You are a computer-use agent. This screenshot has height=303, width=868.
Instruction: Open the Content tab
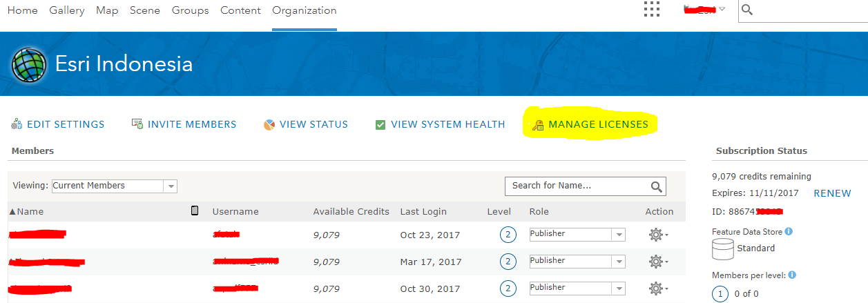tap(240, 10)
